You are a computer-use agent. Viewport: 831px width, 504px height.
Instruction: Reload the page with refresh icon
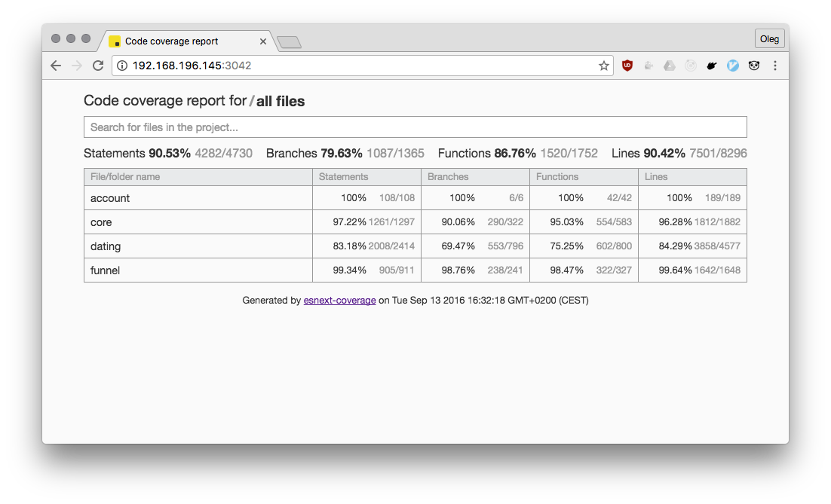pos(98,66)
